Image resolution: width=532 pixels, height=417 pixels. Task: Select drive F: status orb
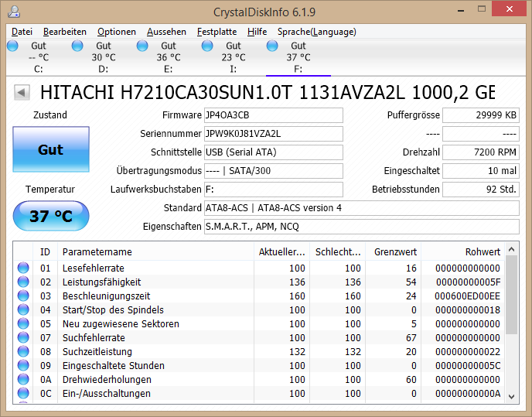point(272,46)
